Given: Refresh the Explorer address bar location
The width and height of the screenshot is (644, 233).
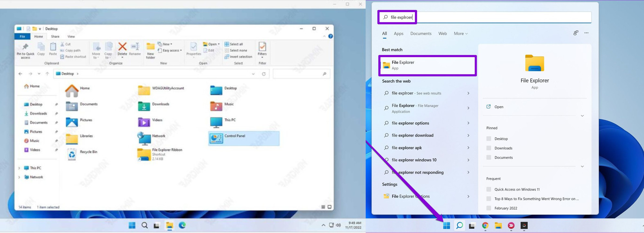Looking at the screenshot, I should [x=264, y=74].
